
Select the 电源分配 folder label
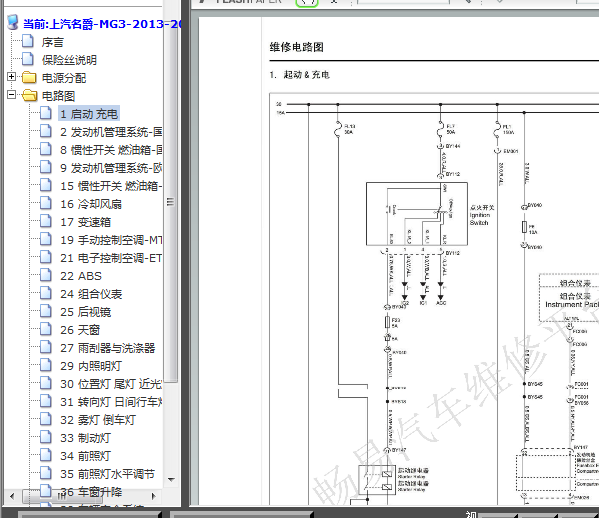64,78
